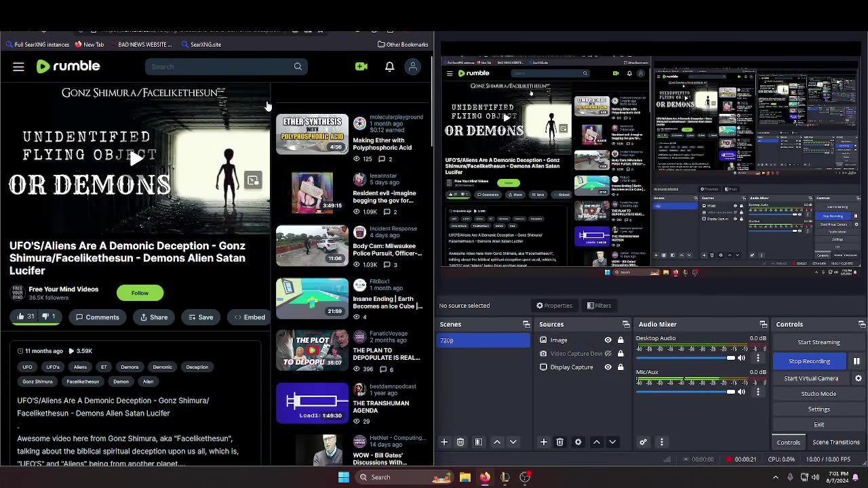
Task: Open advanced audio properties gears icon
Action: [644, 442]
